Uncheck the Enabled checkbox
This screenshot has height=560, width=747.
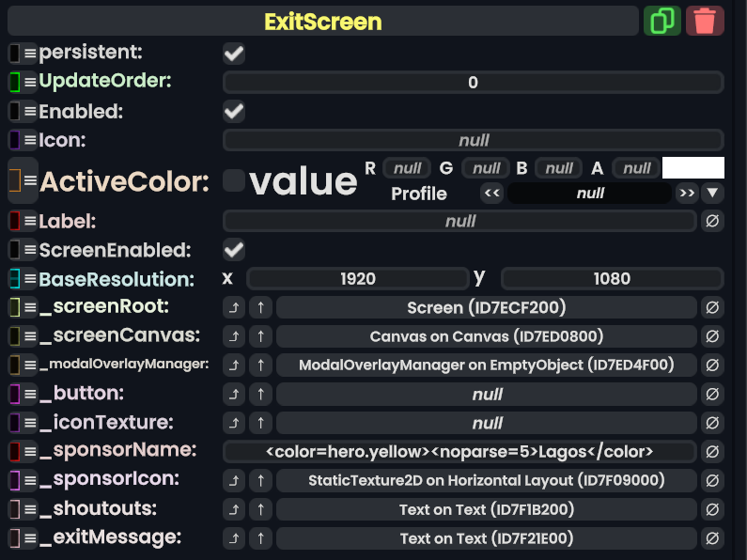tap(234, 112)
